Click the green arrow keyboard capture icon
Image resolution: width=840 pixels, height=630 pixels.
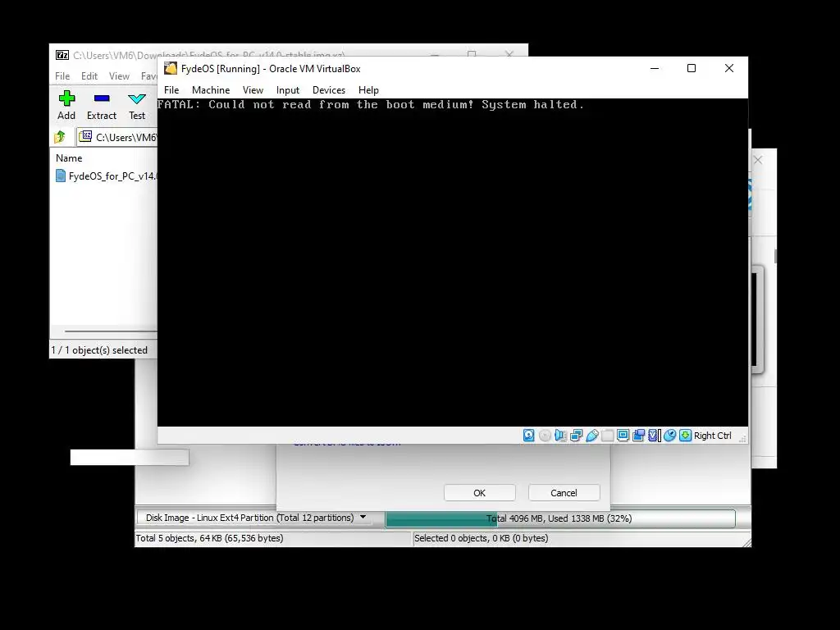pyautogui.click(x=685, y=436)
